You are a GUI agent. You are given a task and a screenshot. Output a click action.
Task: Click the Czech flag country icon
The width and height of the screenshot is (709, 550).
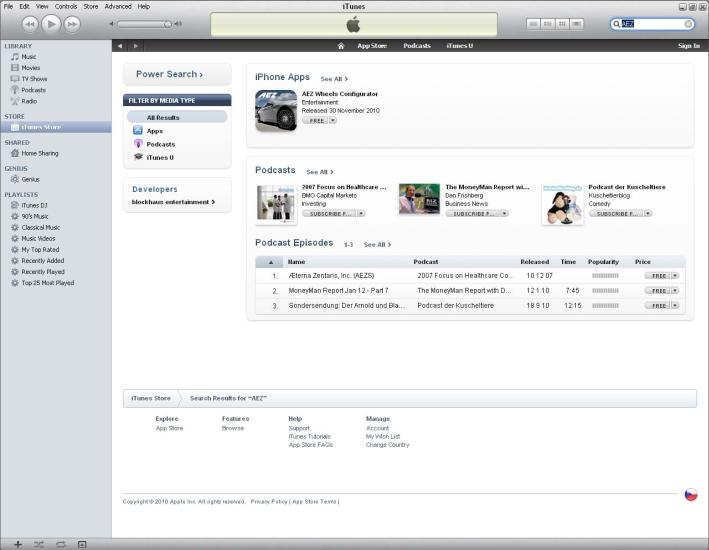[x=690, y=495]
